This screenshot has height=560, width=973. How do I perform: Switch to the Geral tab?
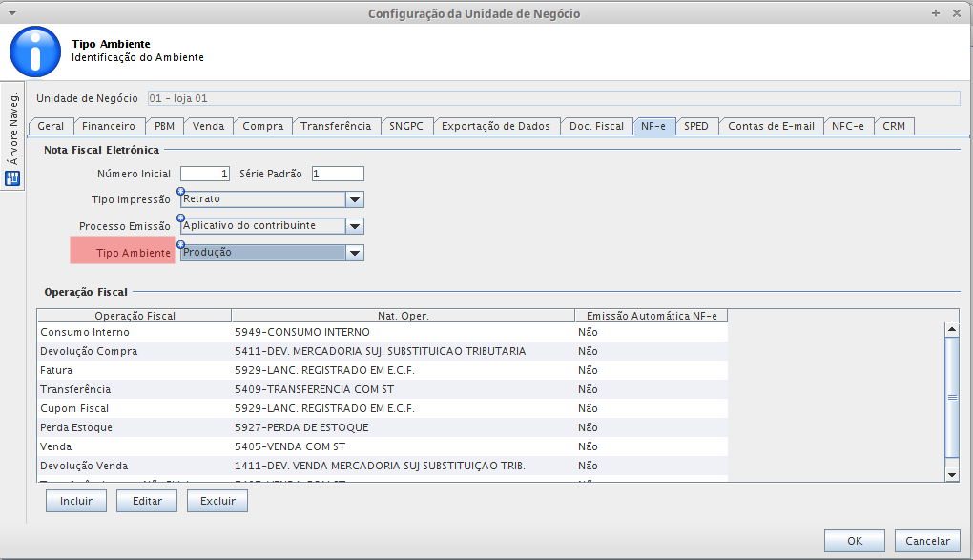click(51, 126)
